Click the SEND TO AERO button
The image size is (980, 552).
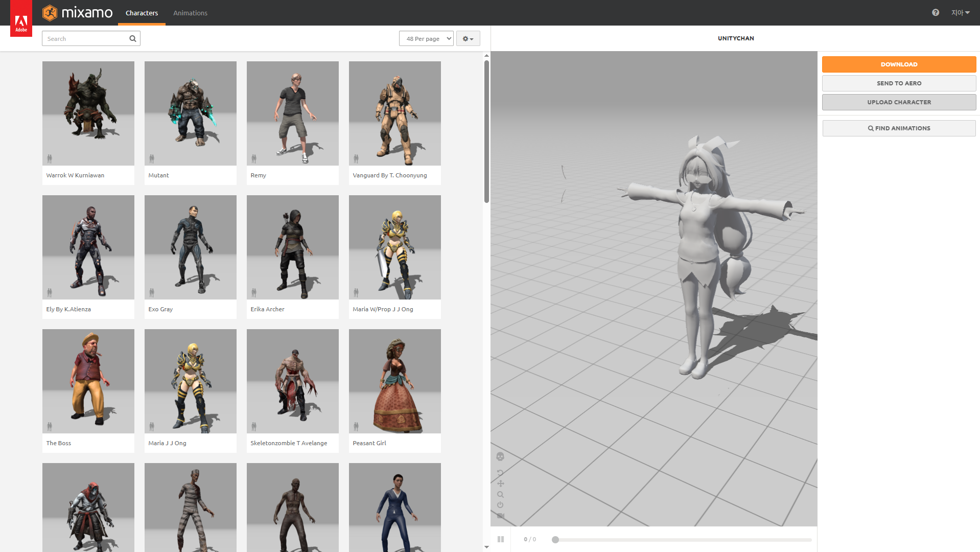pyautogui.click(x=899, y=83)
